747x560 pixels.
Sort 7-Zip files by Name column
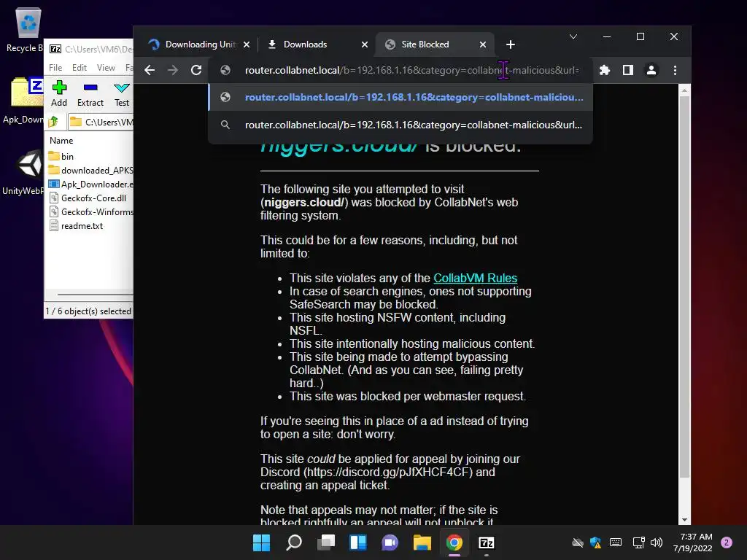(x=61, y=141)
